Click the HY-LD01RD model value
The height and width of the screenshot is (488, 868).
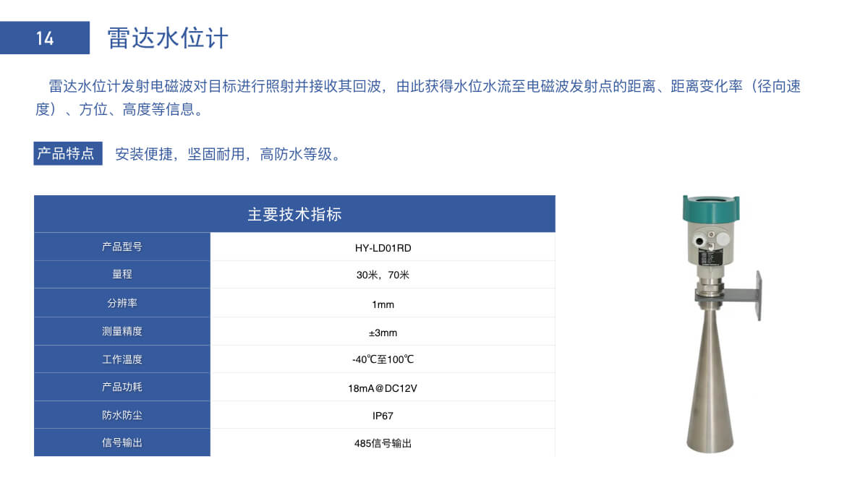pos(383,248)
